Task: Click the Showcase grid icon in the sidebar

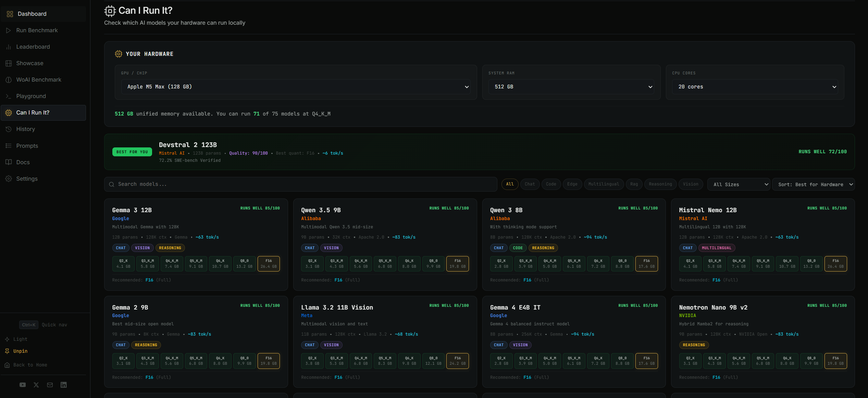Action: click(x=9, y=63)
